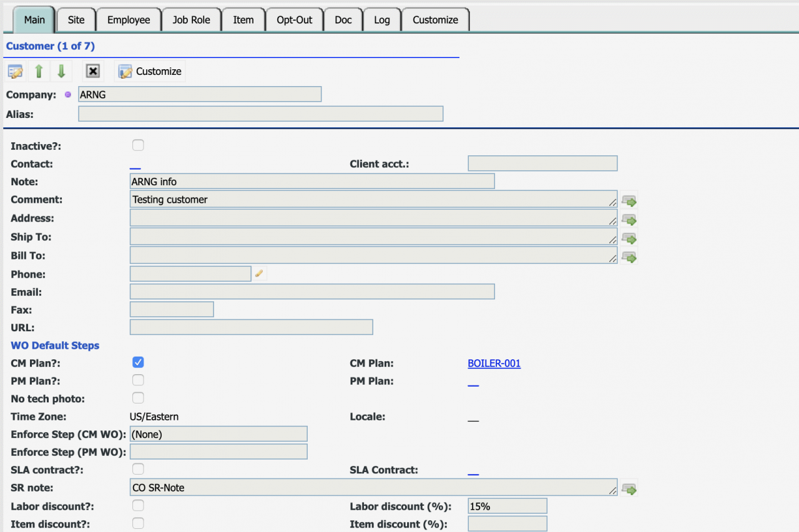Switch to the Employee tab
Viewport: 799px width, 532px height.
129,20
